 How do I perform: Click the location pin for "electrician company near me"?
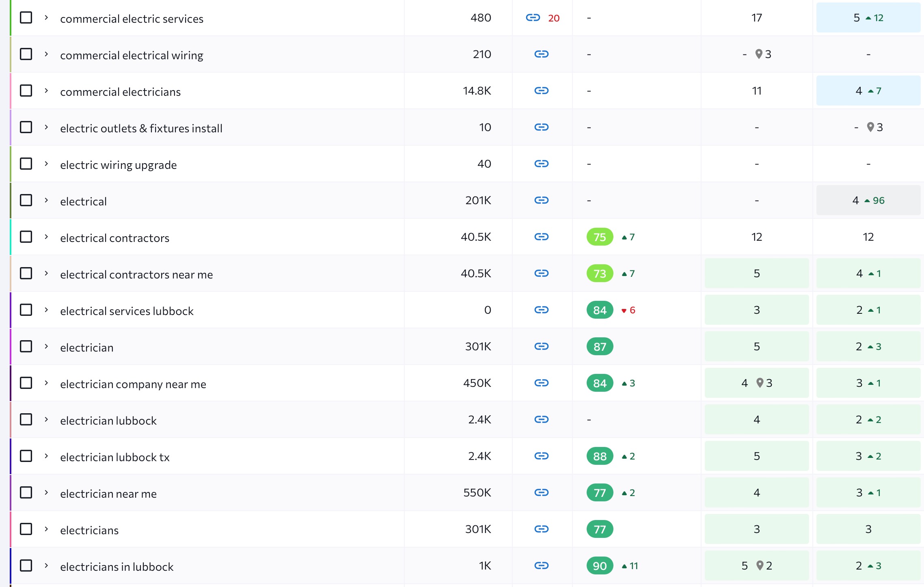point(760,382)
